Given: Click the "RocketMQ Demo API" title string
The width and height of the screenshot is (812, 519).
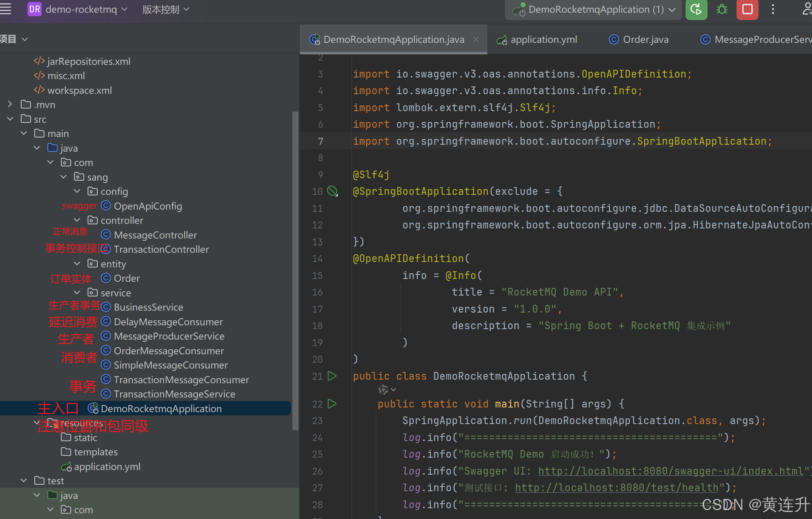Looking at the screenshot, I should (560, 292).
